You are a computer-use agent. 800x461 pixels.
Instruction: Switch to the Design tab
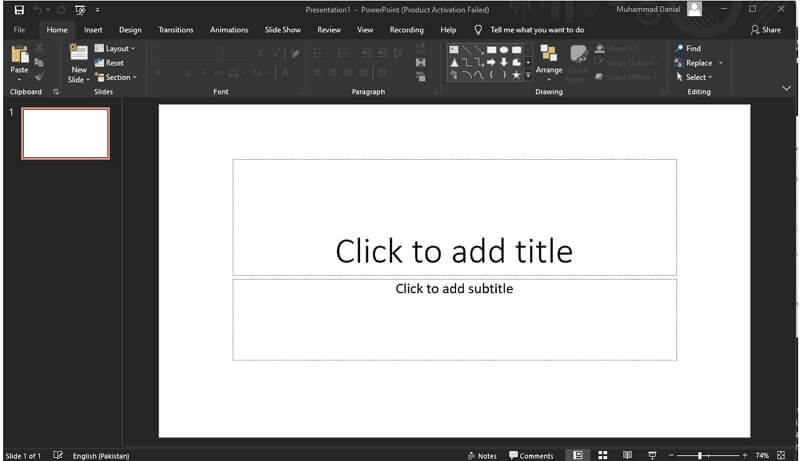pos(130,30)
